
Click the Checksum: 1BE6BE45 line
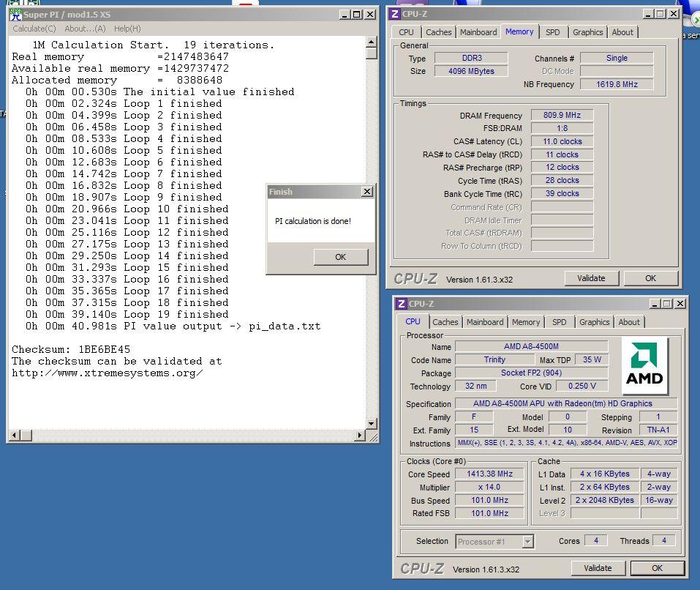point(71,350)
